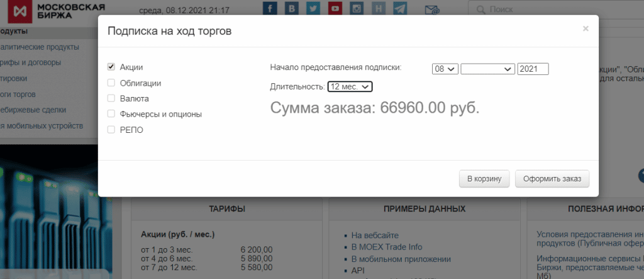The width and height of the screenshot is (644, 279).
Task: Open the light gray 'H' social icon
Action: pos(378,8)
